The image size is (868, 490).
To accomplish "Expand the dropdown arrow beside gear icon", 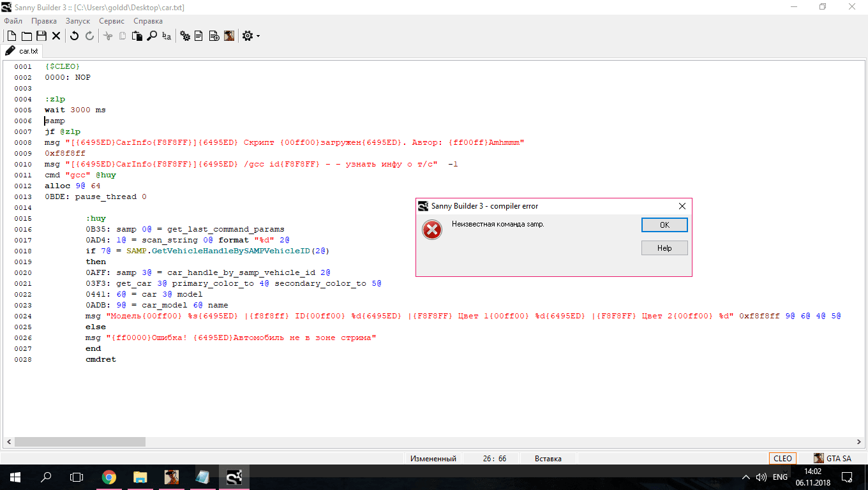I will coord(258,36).
